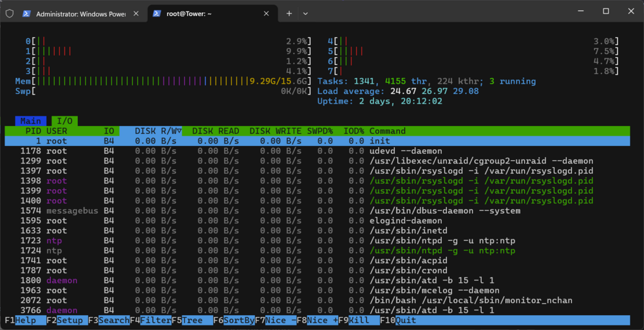The width and height of the screenshot is (644, 330).
Task: Select the htop I/O tab
Action: 64,121
